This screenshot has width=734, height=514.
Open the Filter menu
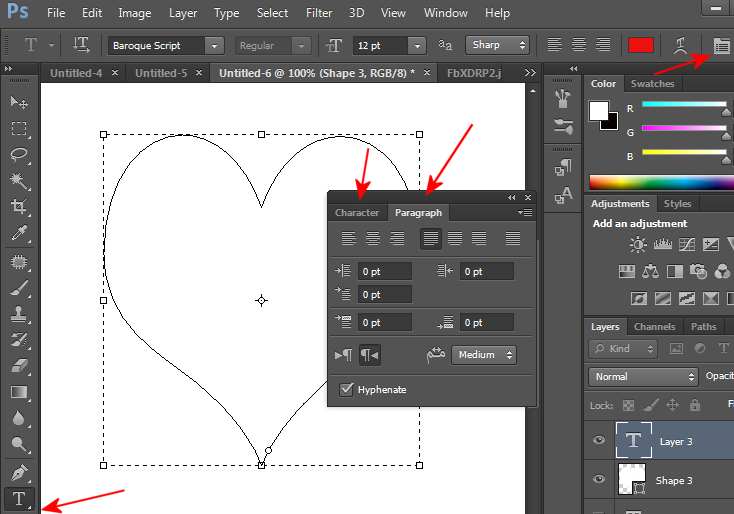tap(319, 13)
